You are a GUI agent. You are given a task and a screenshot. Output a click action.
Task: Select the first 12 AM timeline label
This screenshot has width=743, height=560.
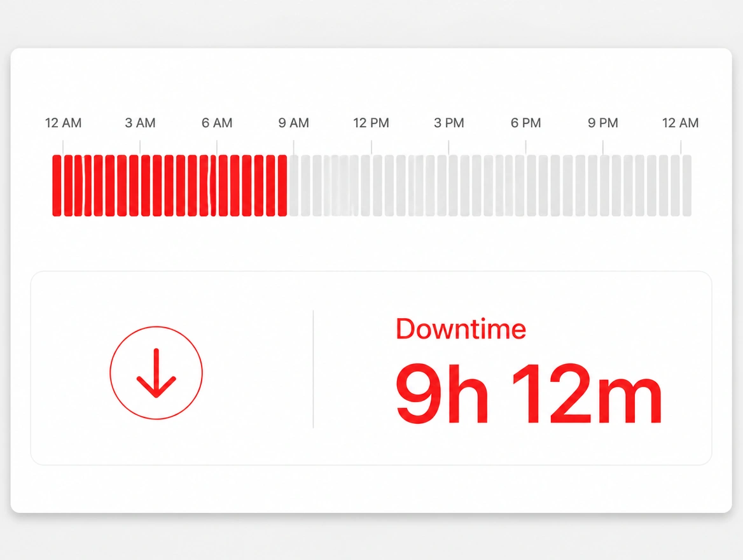tap(63, 123)
